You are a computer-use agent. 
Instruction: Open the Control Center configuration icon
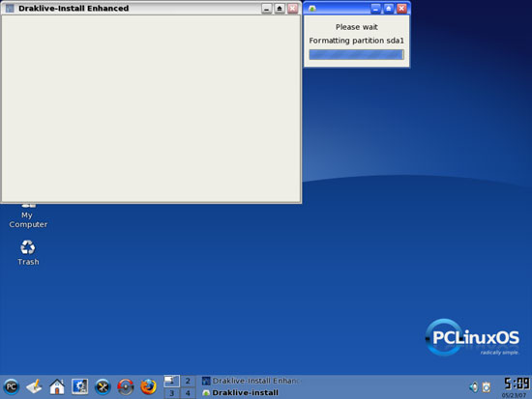coord(79,386)
